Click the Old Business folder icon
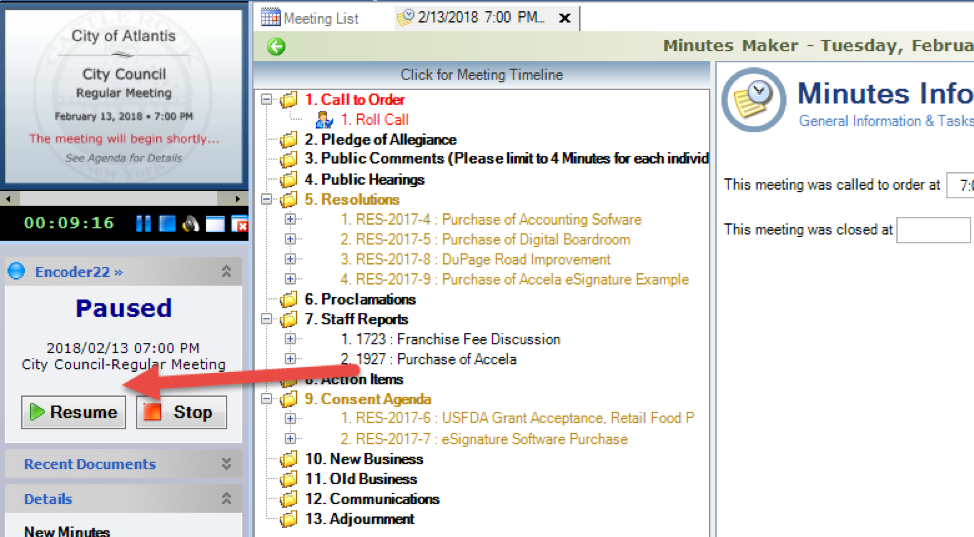Image resolution: width=974 pixels, height=537 pixels. 288,479
